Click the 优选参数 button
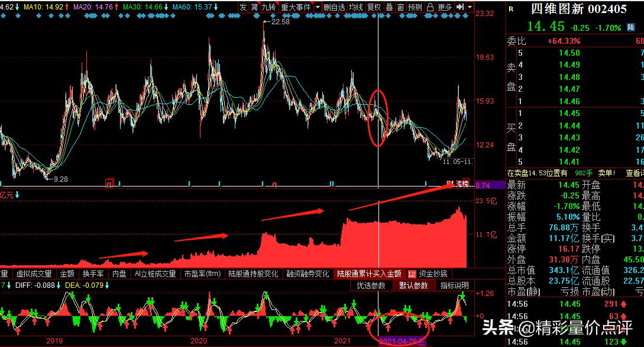The height and width of the screenshot is (347, 644). (371, 285)
